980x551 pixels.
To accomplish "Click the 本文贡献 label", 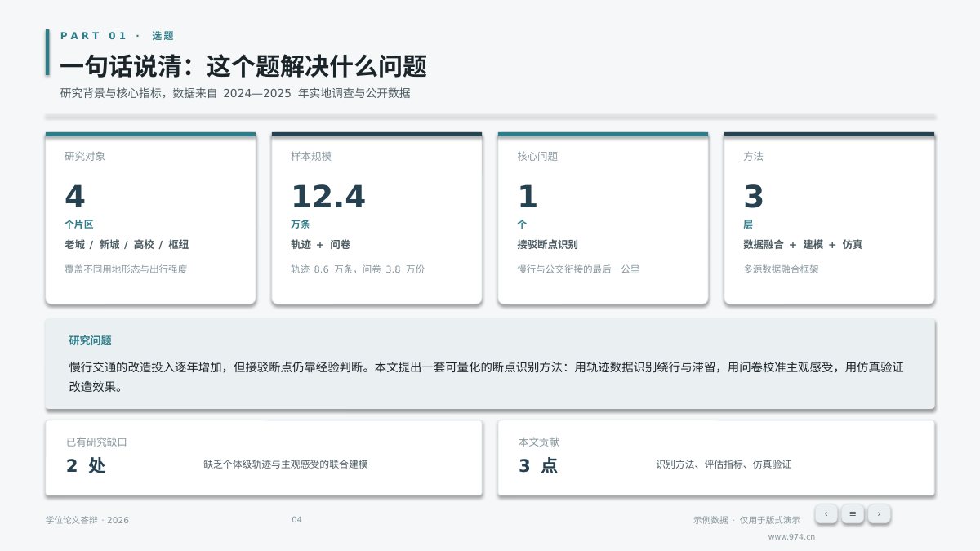I will pos(539,442).
